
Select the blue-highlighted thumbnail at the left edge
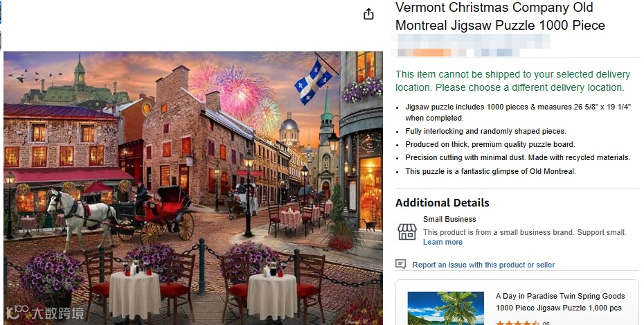click(1, 12)
